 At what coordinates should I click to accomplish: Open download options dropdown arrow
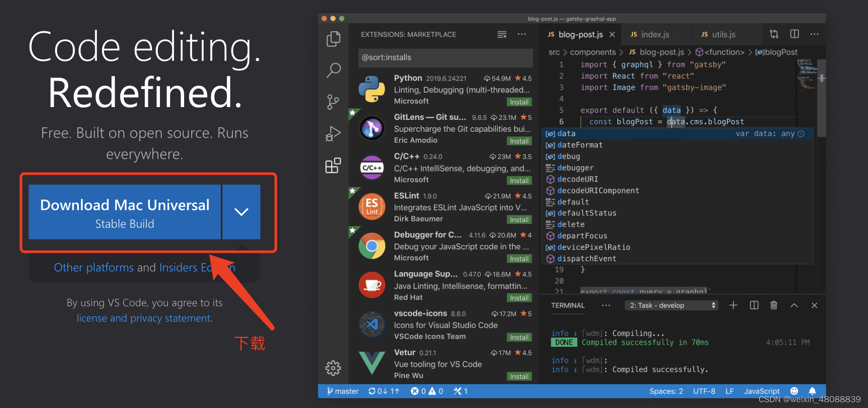241,212
